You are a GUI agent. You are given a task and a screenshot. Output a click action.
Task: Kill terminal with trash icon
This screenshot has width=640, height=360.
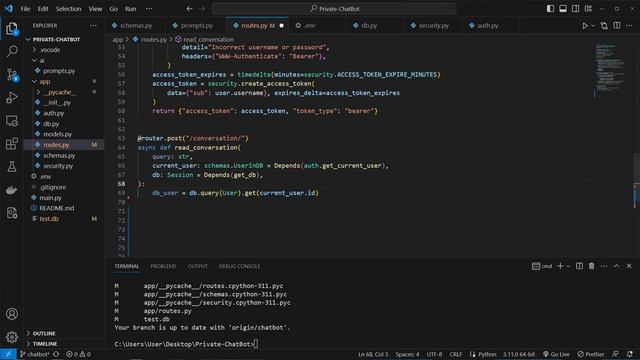point(591,266)
